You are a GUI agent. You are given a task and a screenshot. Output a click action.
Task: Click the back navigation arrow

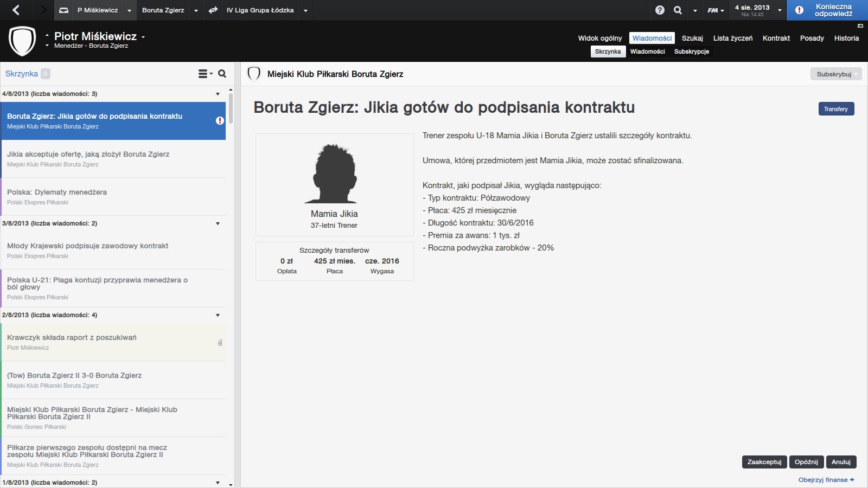pos(16,10)
